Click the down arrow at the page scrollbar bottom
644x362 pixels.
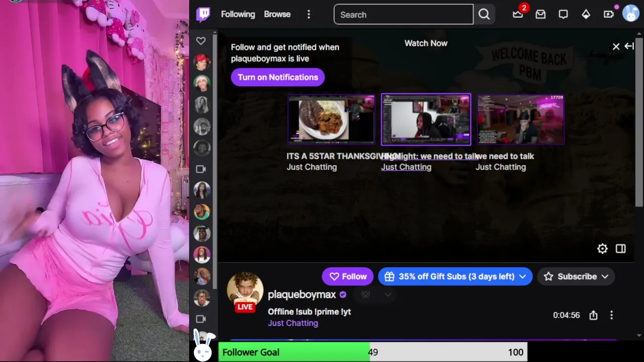(639, 335)
